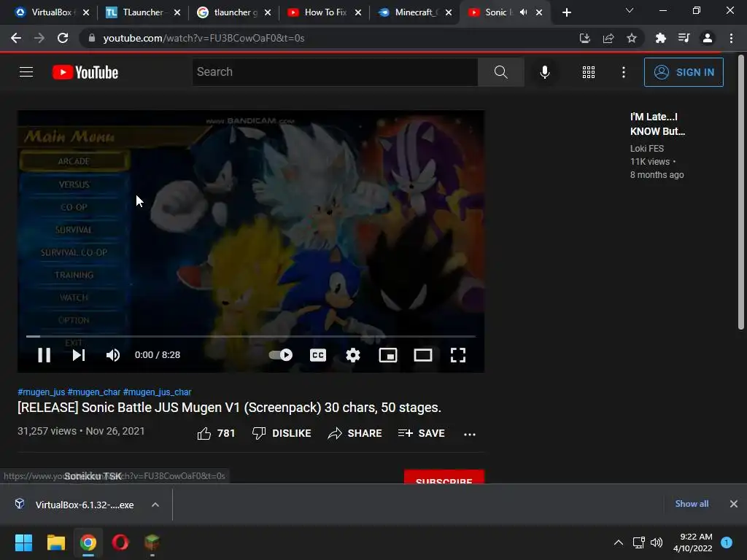Open Opera browser from taskbar
Viewport: 747px width, 560px height.
[x=120, y=542]
